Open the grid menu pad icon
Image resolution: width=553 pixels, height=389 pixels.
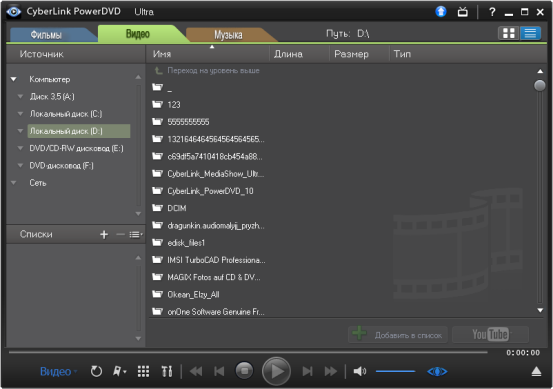pyautogui.click(x=143, y=371)
